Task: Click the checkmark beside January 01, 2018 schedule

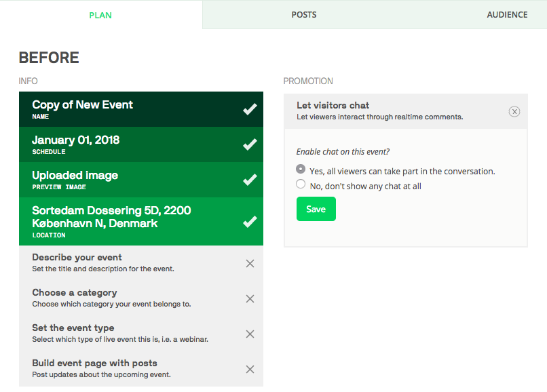Action: click(250, 144)
